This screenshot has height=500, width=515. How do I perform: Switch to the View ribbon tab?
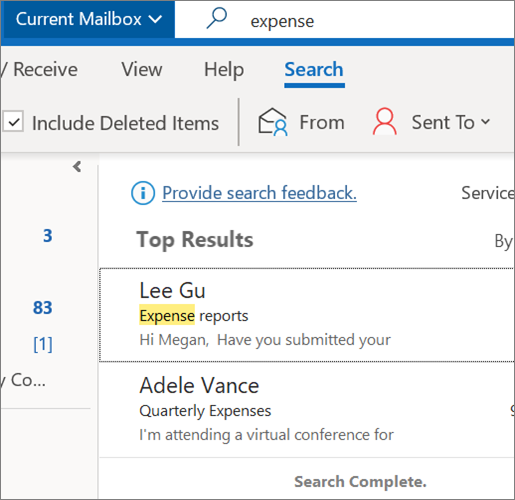[x=142, y=69]
